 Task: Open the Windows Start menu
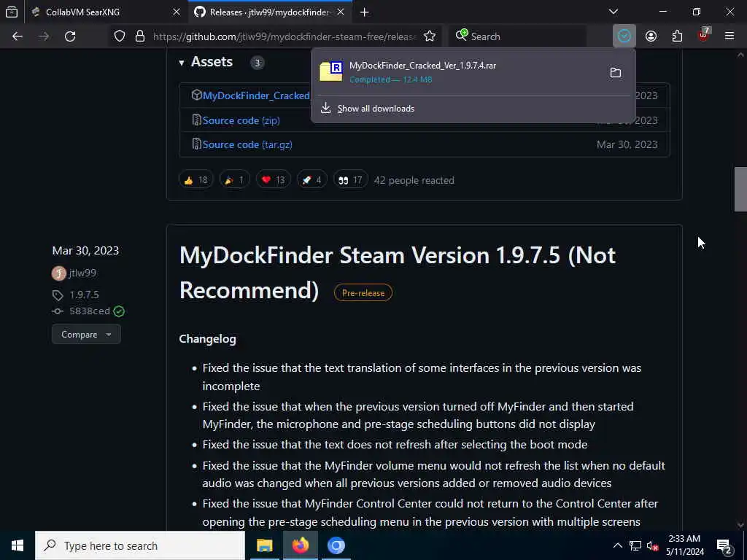click(x=18, y=545)
